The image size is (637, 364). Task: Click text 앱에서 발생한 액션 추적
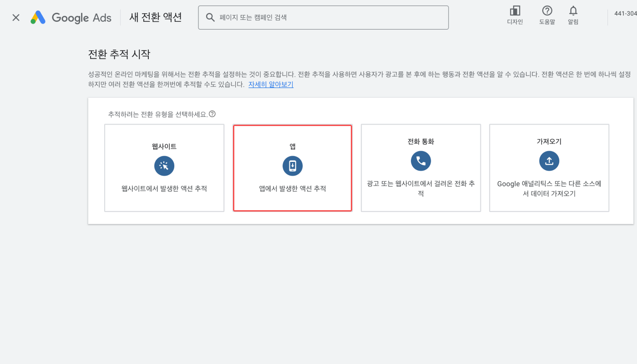coord(293,188)
